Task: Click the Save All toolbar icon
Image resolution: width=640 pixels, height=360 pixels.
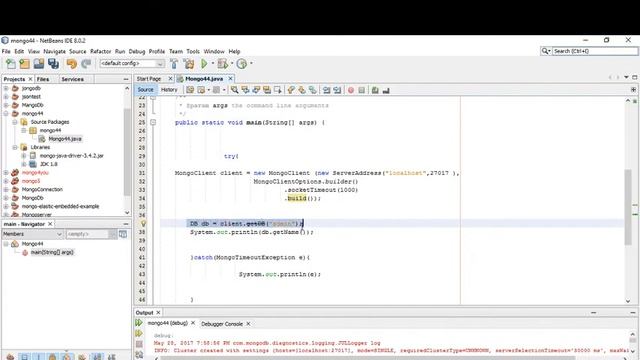Action: 53,64
